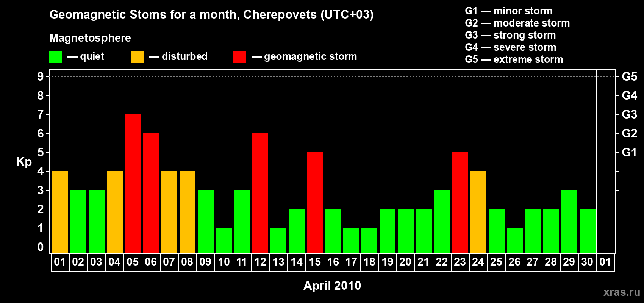Select the red bar for April 06
The image size is (644, 303).
tap(151, 193)
